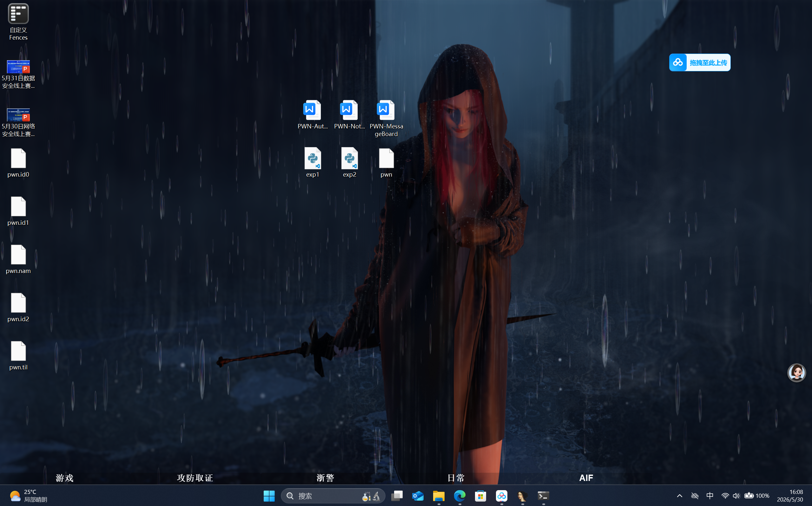Open the 攻防取证 fence tab
The width and height of the screenshot is (812, 506).
tap(195, 478)
